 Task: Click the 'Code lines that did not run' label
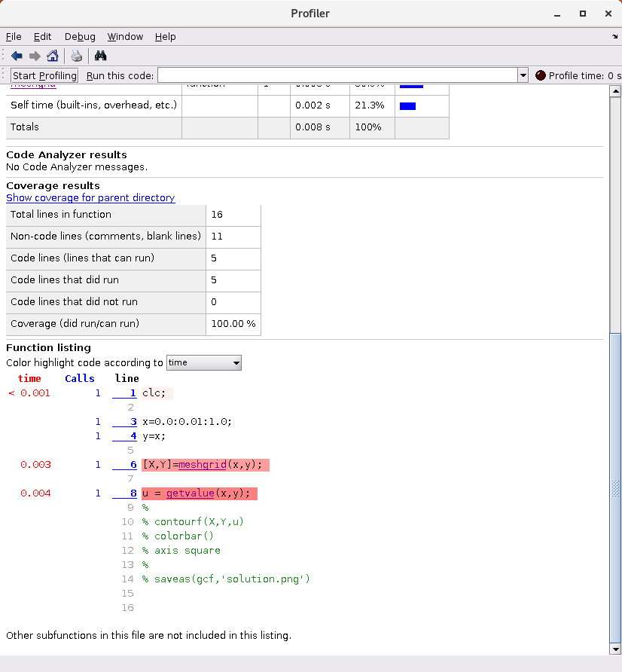74,301
